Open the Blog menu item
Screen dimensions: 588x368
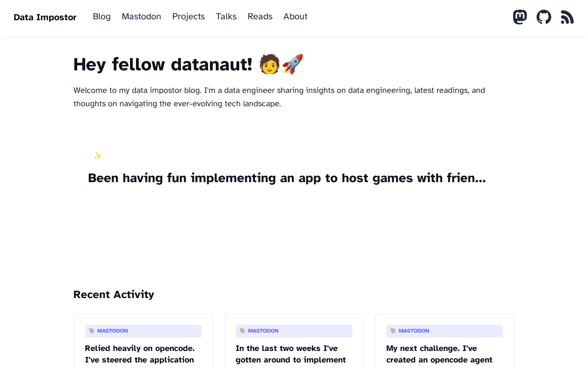(102, 17)
